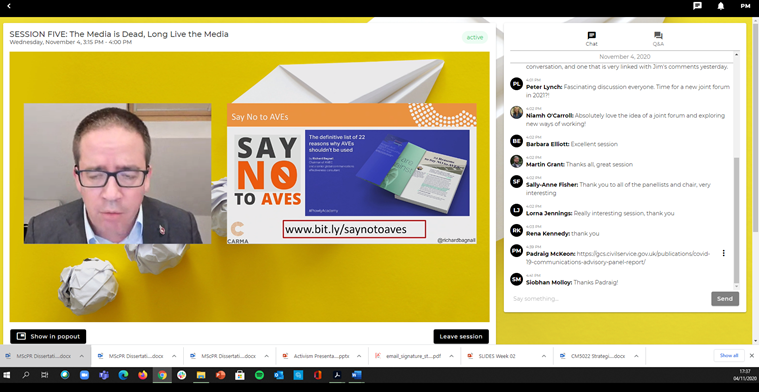Click Niamh O'Carroll's profile photo
The height and width of the screenshot is (392, 759).
click(x=516, y=112)
